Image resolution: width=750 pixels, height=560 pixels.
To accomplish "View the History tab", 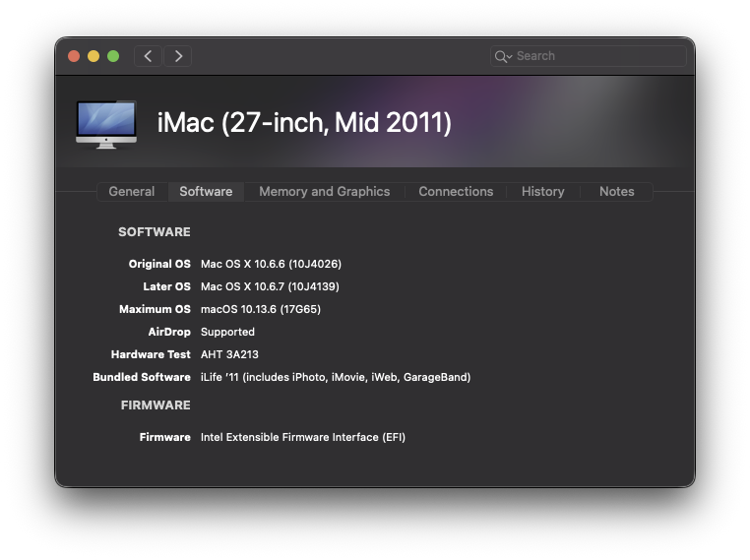I will 543,191.
